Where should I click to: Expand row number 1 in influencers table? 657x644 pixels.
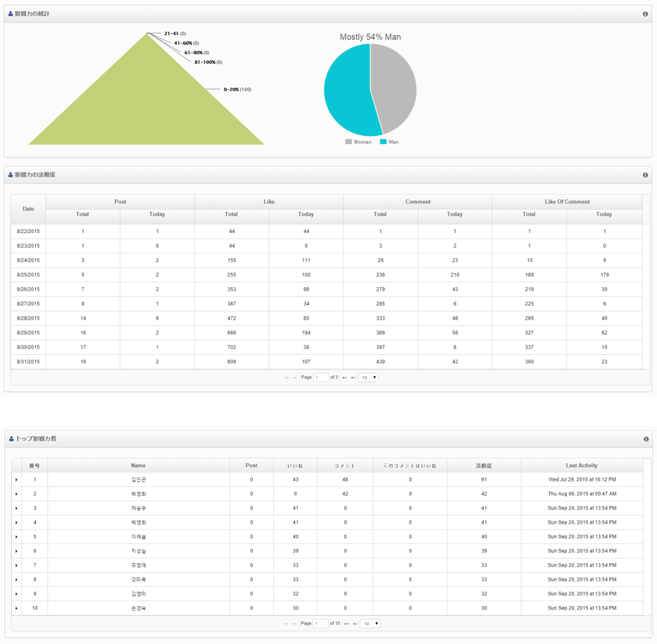pyautogui.click(x=16, y=480)
